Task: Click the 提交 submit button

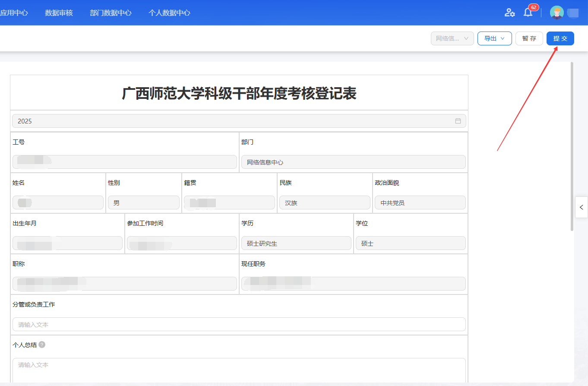Action: (x=560, y=38)
